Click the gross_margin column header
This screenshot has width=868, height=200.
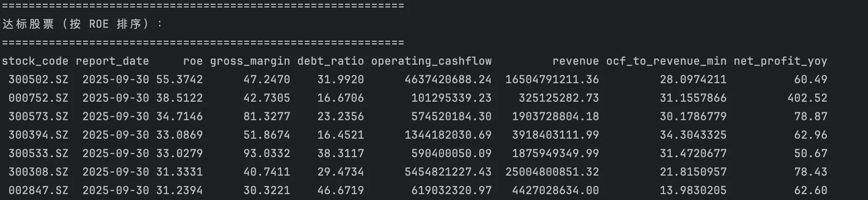coord(250,61)
